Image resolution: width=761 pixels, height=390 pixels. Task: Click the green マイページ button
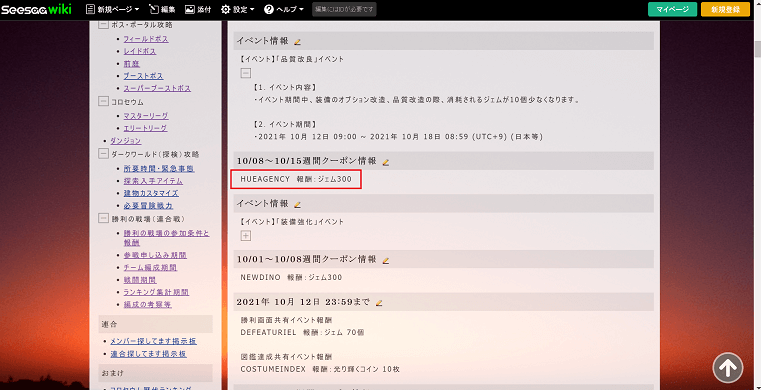click(x=672, y=9)
